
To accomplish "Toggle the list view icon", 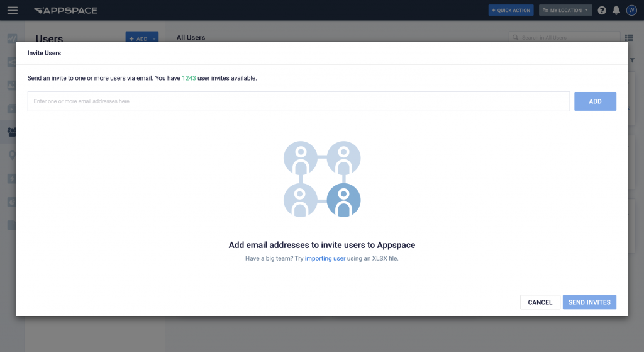I will pyautogui.click(x=629, y=38).
